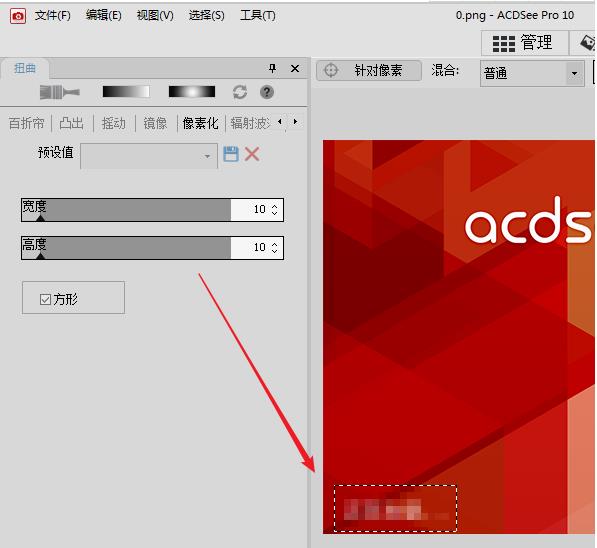Choose the linear gradient tool

coord(126,92)
